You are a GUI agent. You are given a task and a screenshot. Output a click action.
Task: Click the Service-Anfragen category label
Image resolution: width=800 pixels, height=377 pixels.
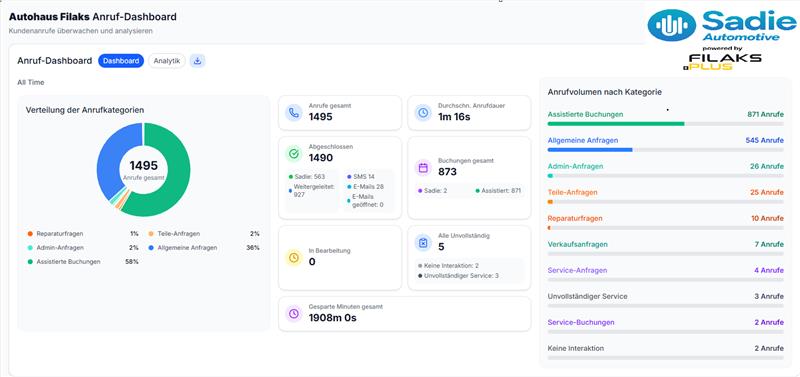click(578, 270)
